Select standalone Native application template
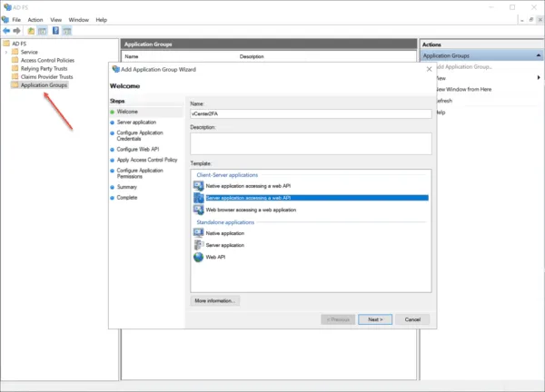The height and width of the screenshot is (392, 545). (x=225, y=233)
